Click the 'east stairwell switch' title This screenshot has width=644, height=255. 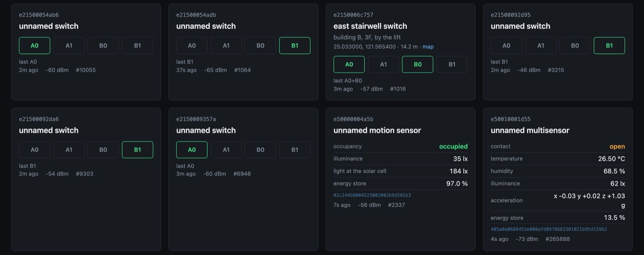(370, 26)
